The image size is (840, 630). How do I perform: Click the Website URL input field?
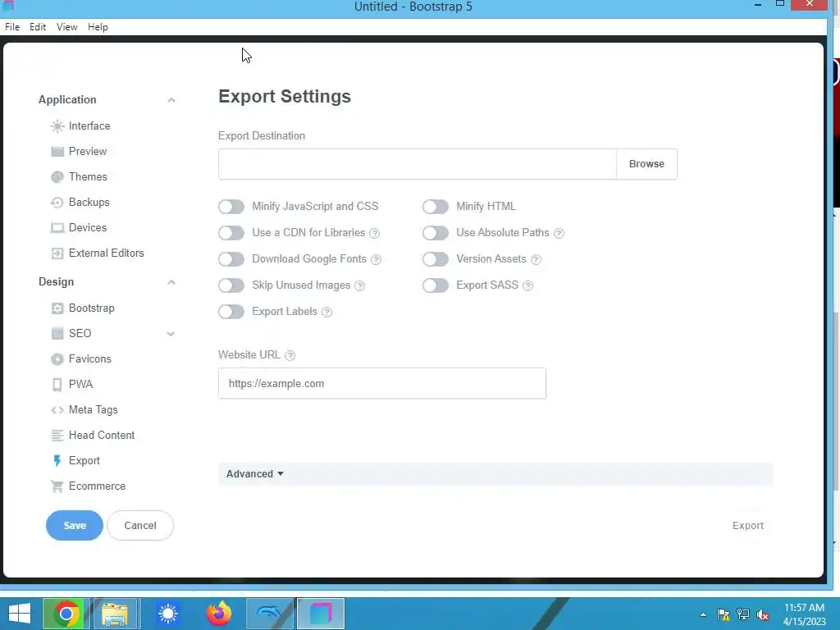pyautogui.click(x=382, y=384)
